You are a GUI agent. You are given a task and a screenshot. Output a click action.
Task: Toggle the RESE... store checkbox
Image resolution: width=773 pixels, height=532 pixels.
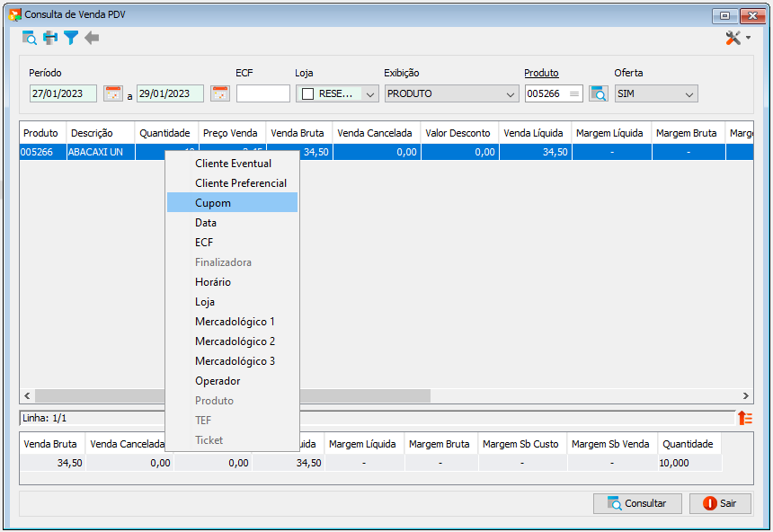(307, 93)
